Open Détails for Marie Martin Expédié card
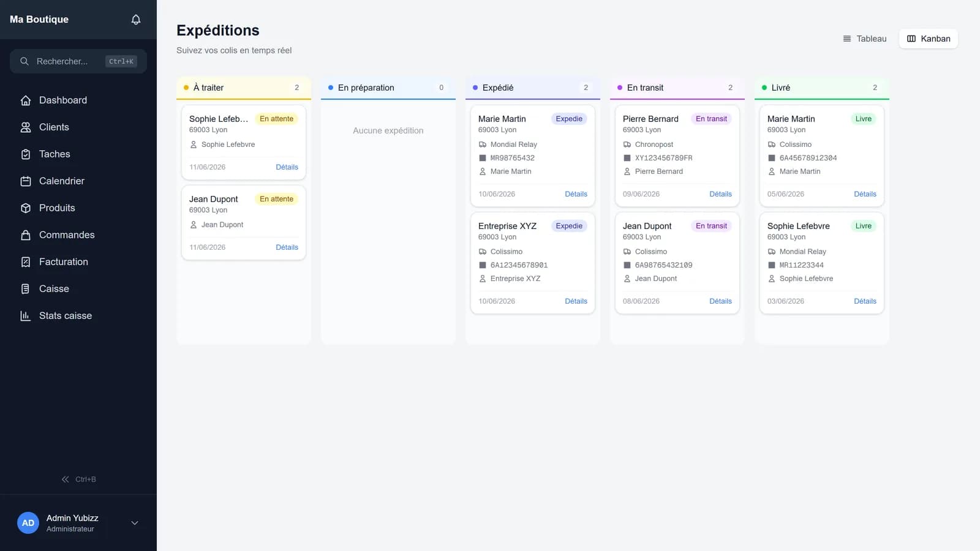Viewport: 980px width, 551px height. [576, 194]
